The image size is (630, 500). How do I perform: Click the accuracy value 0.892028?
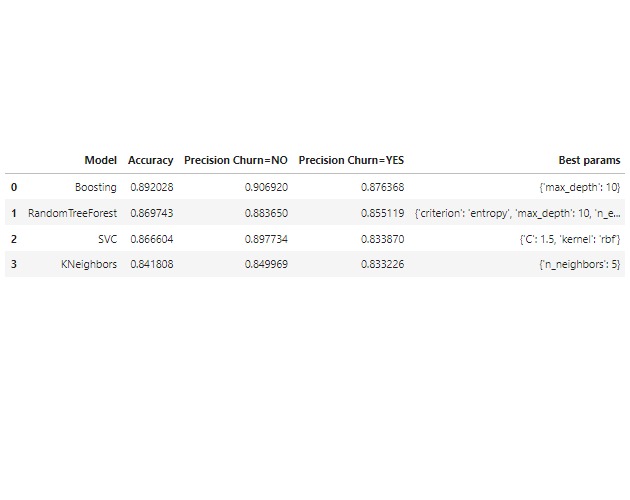152,187
